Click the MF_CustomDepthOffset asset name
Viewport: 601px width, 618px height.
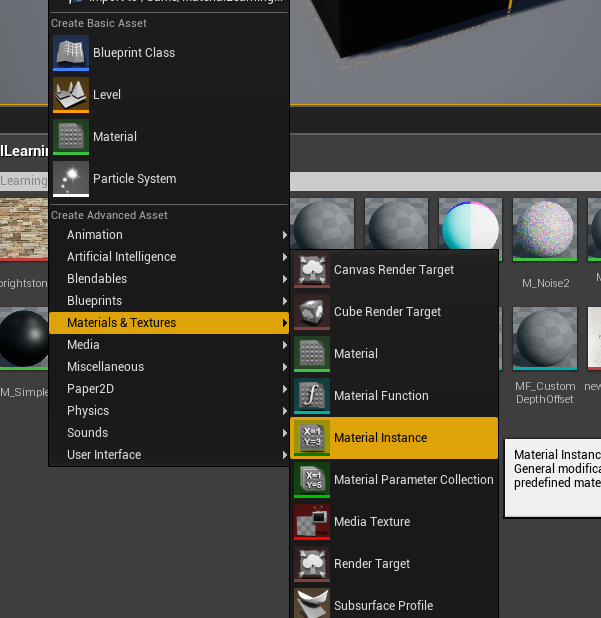click(x=545, y=393)
